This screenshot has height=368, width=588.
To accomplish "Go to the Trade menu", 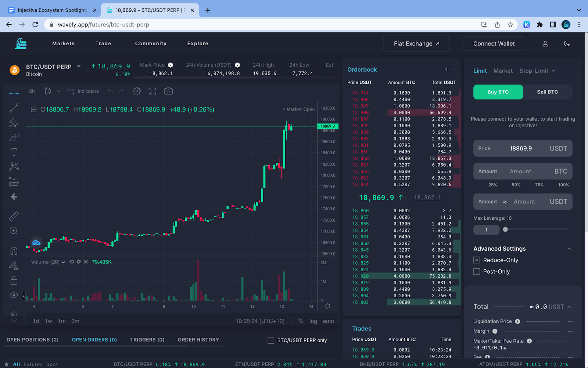I will click(103, 43).
